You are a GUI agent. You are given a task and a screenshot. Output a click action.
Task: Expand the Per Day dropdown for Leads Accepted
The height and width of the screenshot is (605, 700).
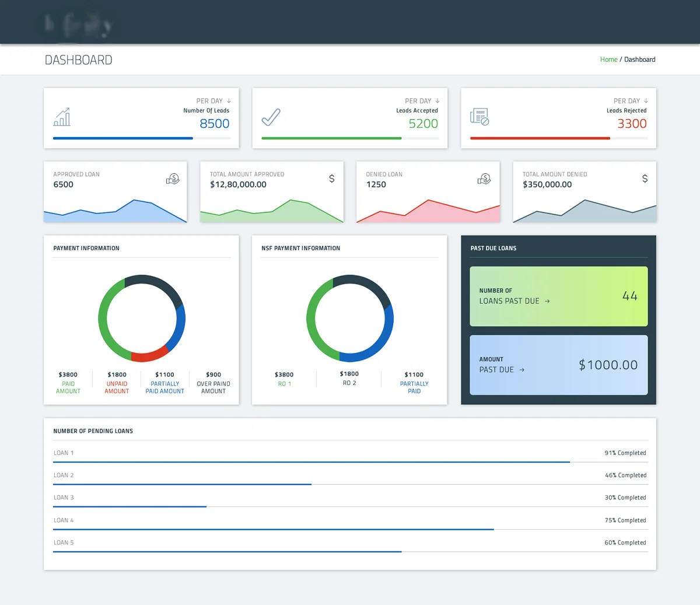pos(422,101)
